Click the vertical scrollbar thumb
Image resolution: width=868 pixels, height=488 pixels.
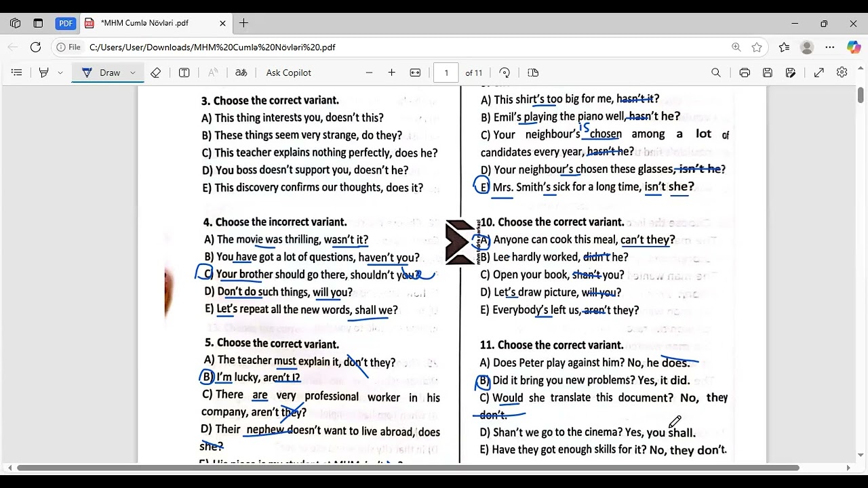861,96
